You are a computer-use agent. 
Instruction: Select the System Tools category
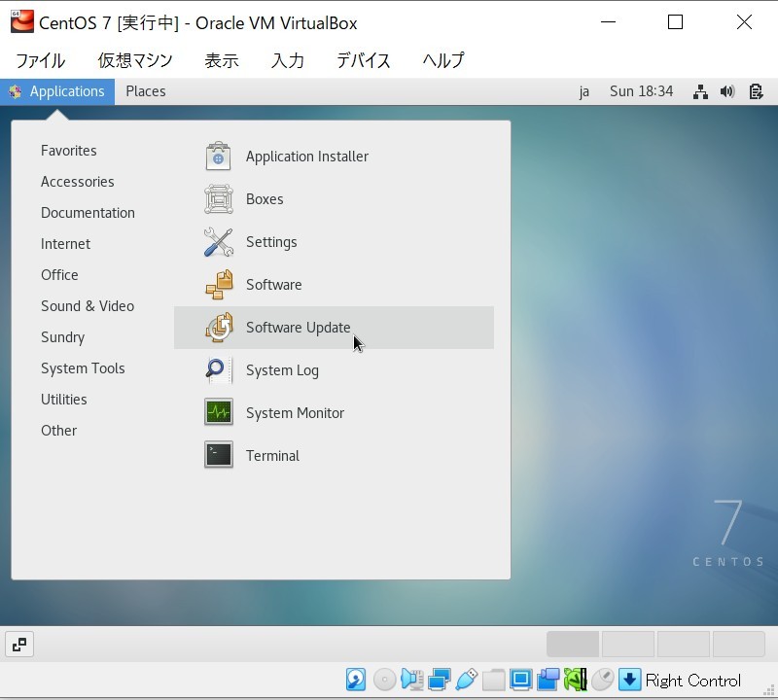tap(83, 368)
